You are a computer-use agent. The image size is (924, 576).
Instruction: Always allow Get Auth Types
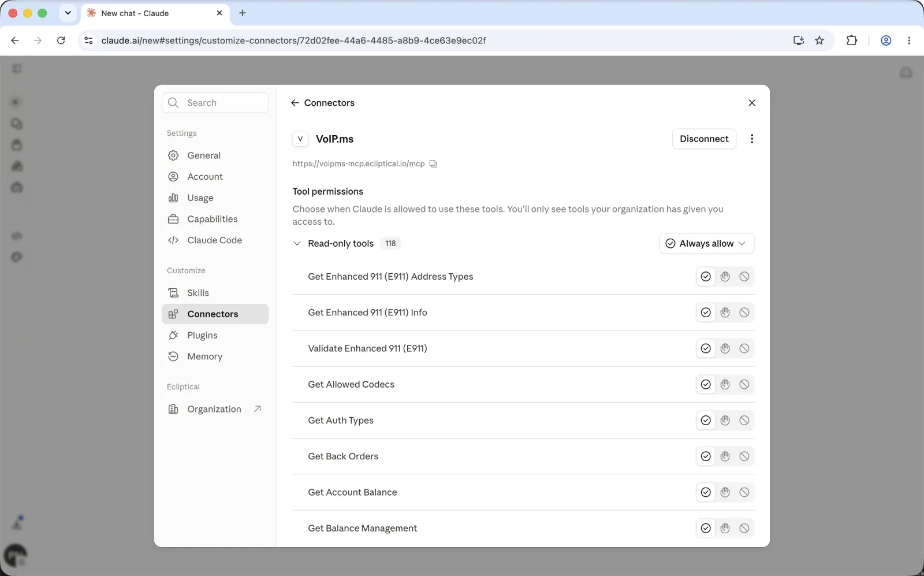[706, 421]
